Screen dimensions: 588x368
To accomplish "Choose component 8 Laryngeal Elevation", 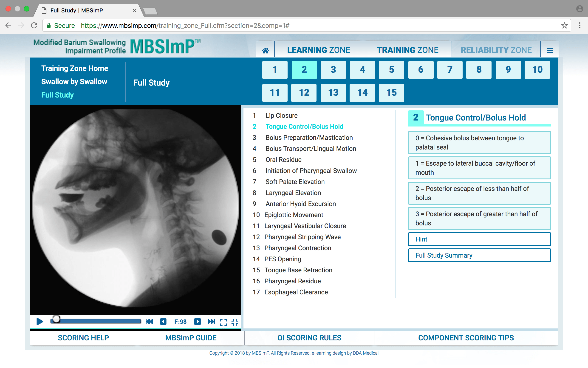I will (x=287, y=193).
